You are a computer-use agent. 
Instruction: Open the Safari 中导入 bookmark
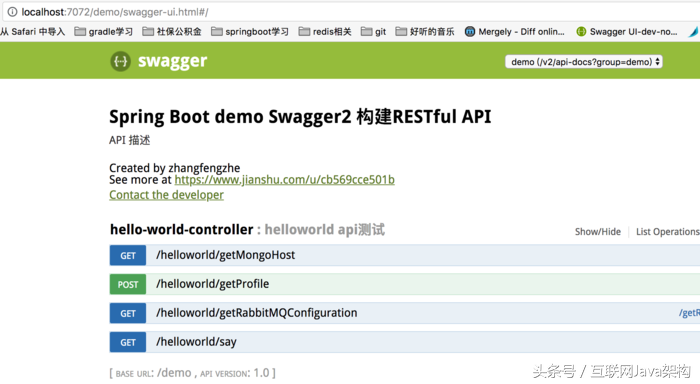[x=33, y=31]
